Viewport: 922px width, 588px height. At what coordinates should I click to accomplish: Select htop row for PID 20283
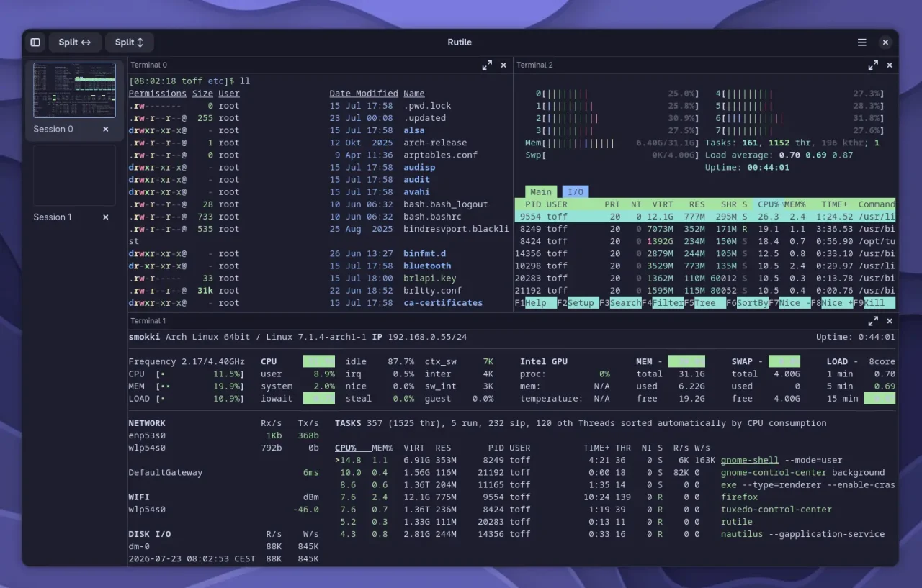[x=705, y=278]
